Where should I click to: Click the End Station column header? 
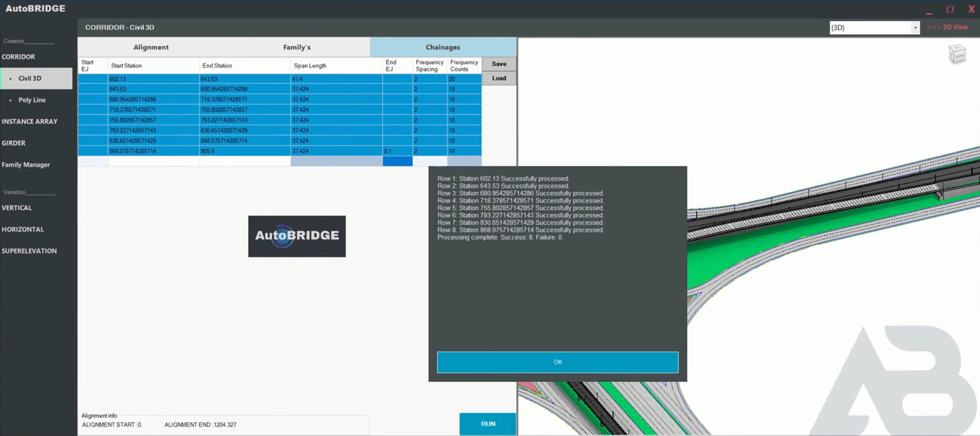click(x=245, y=66)
